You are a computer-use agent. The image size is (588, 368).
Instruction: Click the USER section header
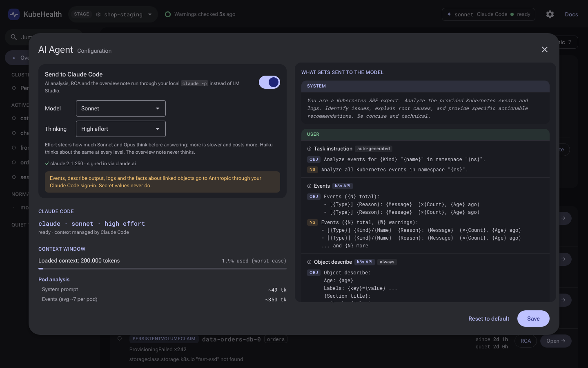[x=425, y=135]
